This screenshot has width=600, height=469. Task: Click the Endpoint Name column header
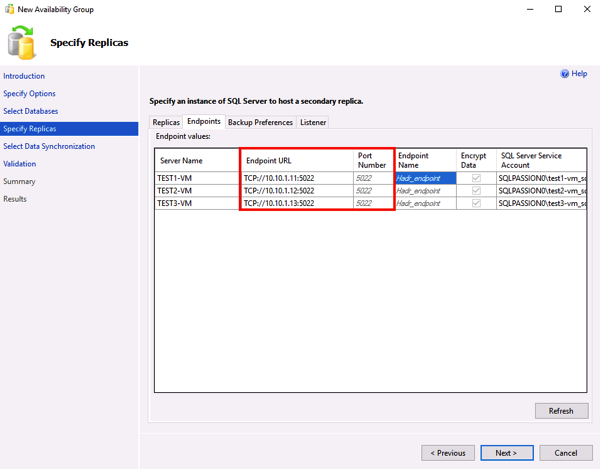426,160
